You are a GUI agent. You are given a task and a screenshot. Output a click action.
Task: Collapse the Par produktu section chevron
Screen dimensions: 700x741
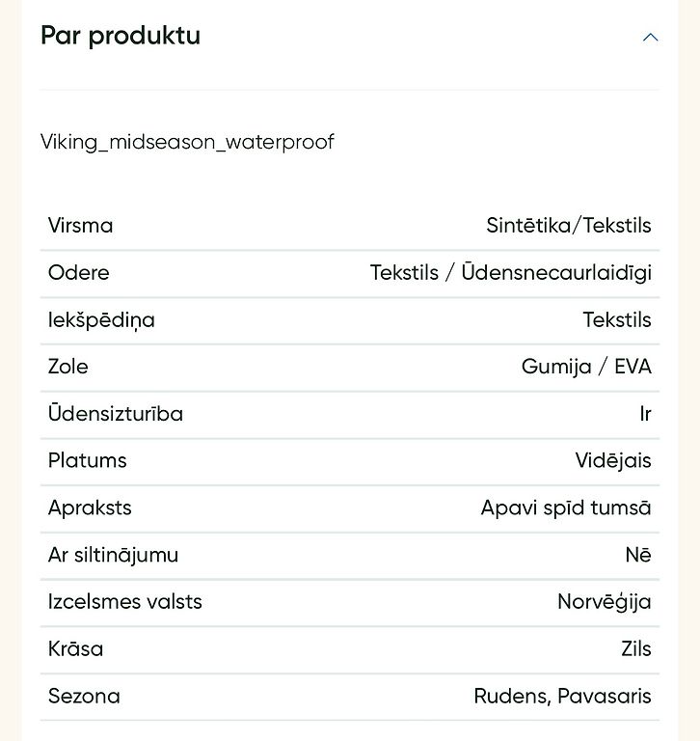click(651, 38)
